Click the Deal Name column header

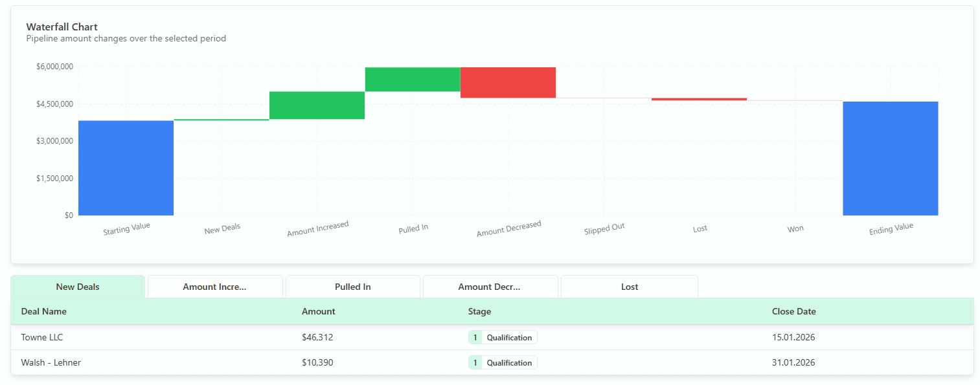coord(43,311)
